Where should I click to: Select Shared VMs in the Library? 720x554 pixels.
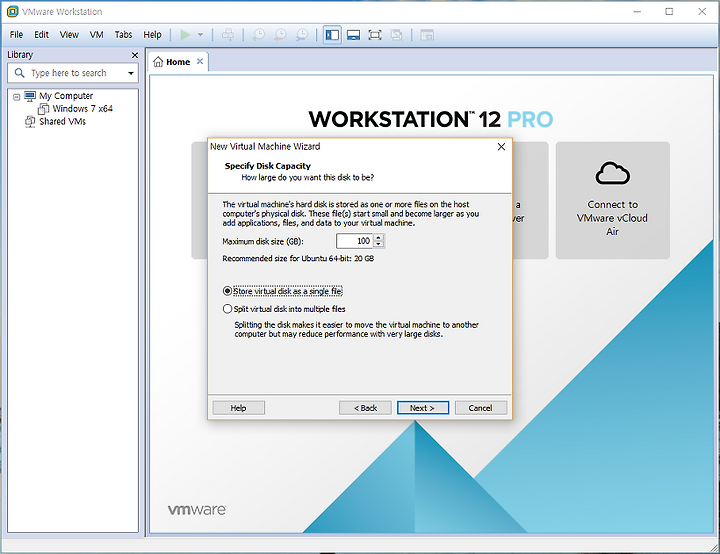[62, 122]
